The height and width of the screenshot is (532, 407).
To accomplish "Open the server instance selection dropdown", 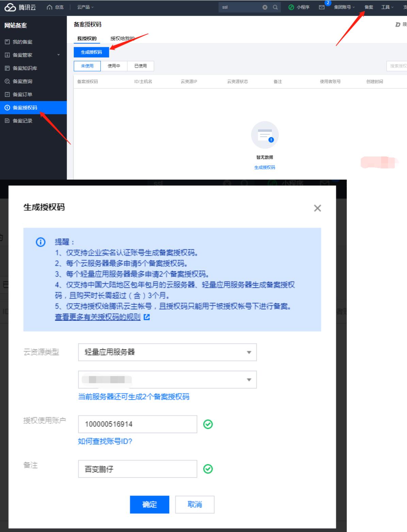I will pyautogui.click(x=167, y=380).
